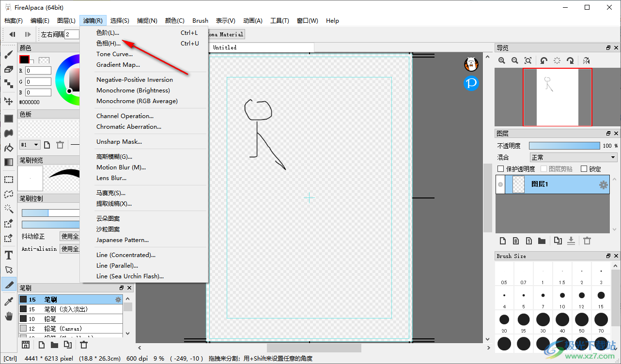Select 笔刷 (淡入淡出) brush row
The image size is (621, 364).
click(71, 309)
